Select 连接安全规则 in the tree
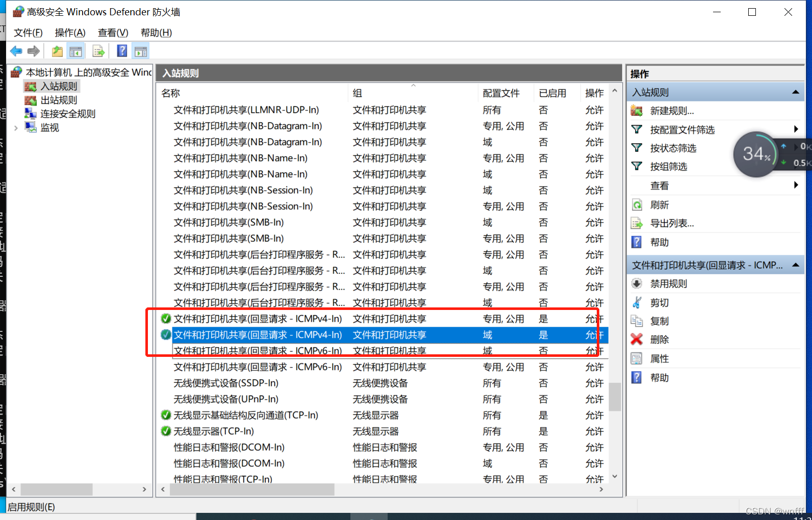This screenshot has width=812, height=520. [x=68, y=113]
